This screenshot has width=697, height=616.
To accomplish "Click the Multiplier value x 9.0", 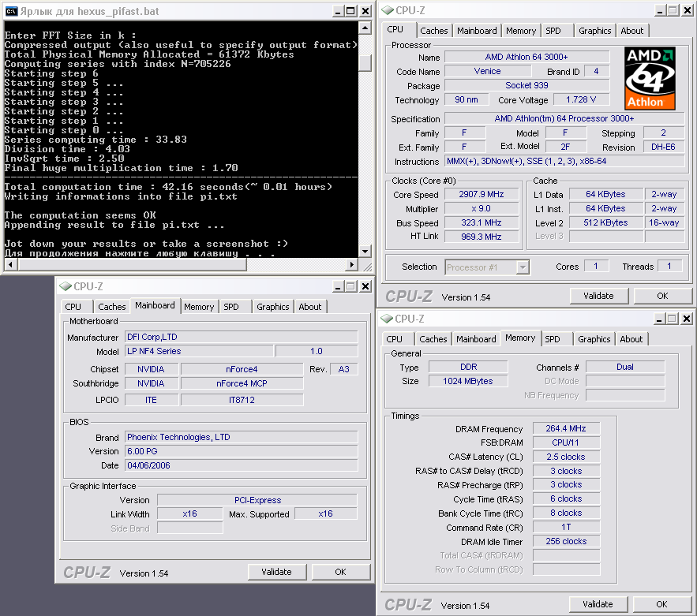I will point(482,209).
